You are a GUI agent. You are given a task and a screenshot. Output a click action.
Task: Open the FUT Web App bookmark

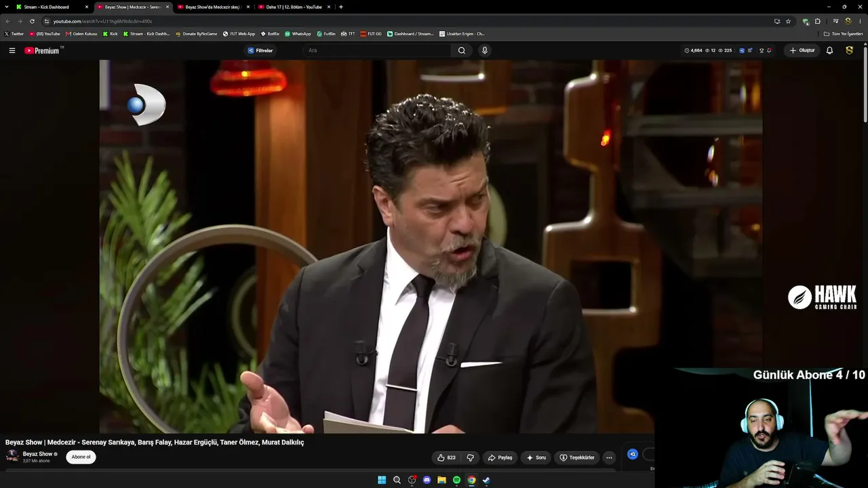click(239, 34)
